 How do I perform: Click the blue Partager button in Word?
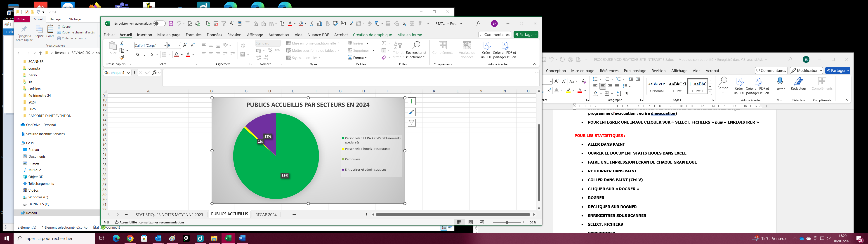click(x=837, y=70)
